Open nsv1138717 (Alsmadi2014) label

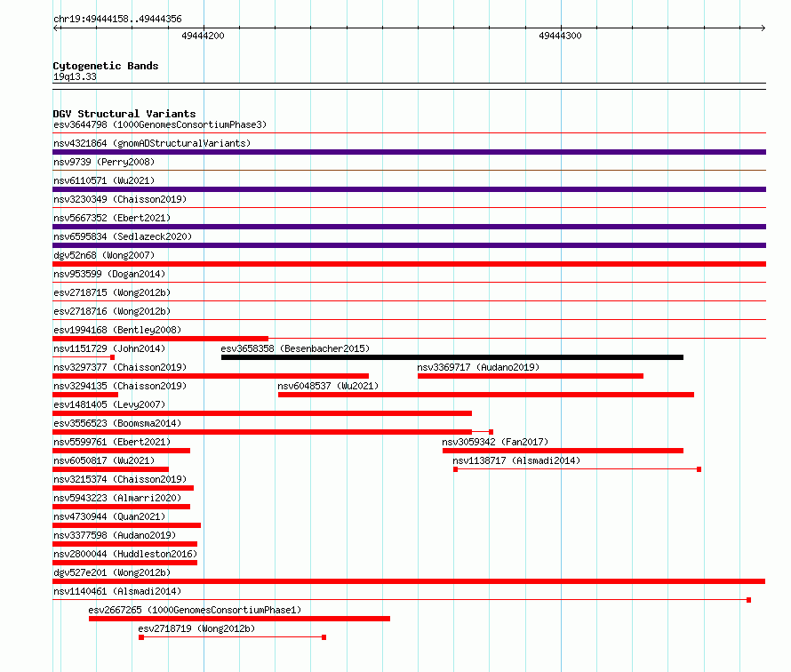516,460
